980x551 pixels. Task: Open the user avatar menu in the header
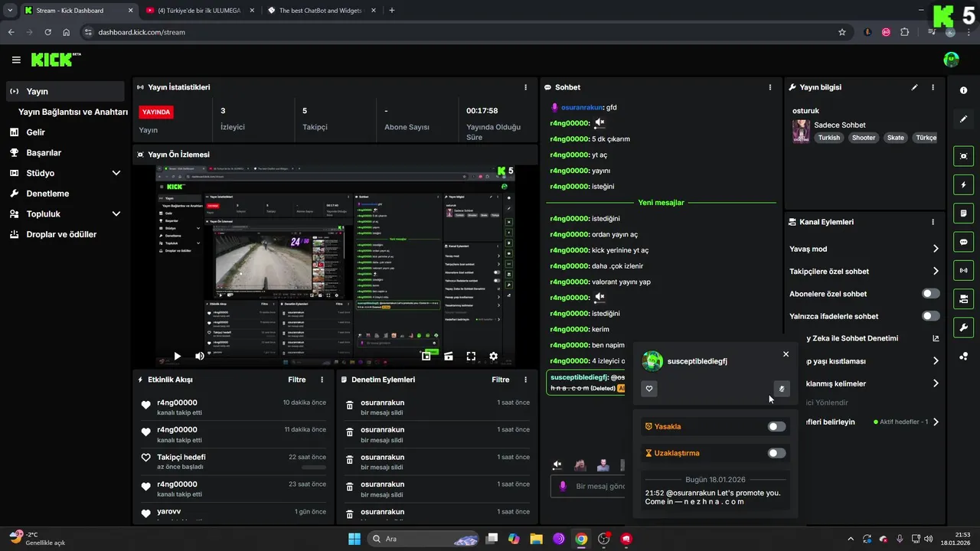[x=951, y=60]
